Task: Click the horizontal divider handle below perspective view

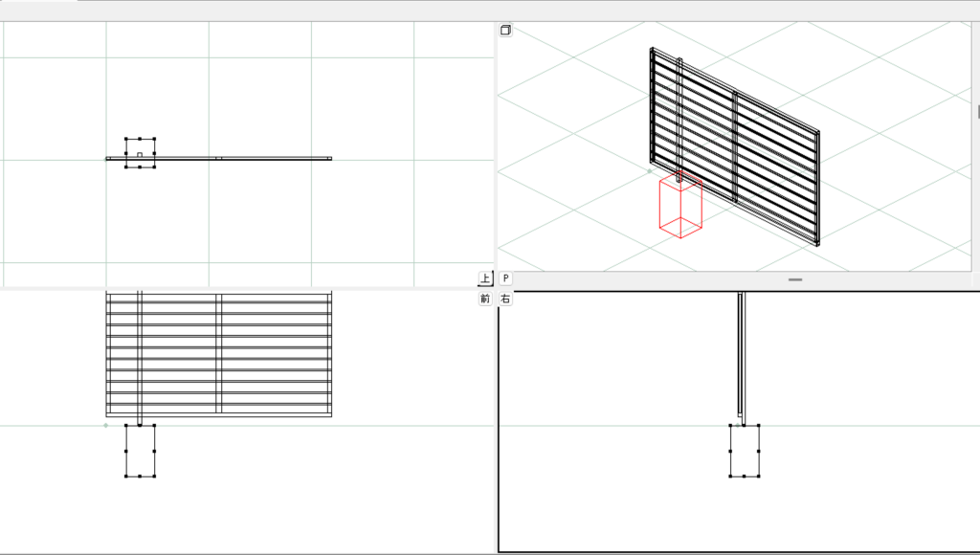Action: click(x=795, y=279)
